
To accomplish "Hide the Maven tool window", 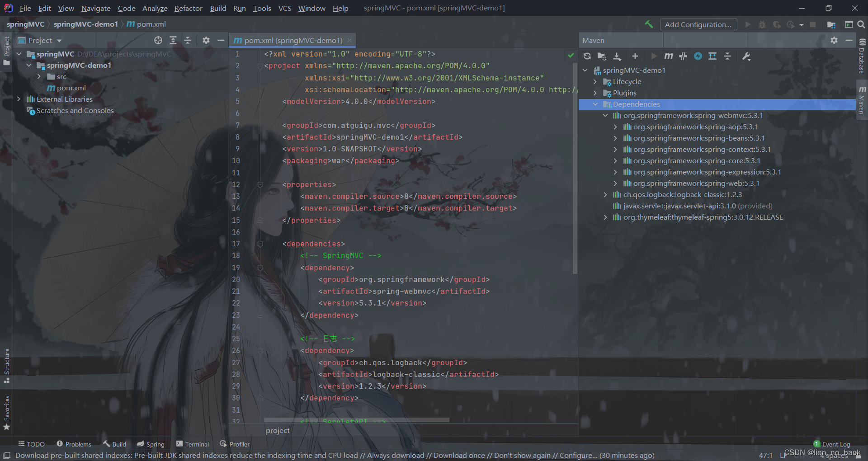I will click(849, 40).
